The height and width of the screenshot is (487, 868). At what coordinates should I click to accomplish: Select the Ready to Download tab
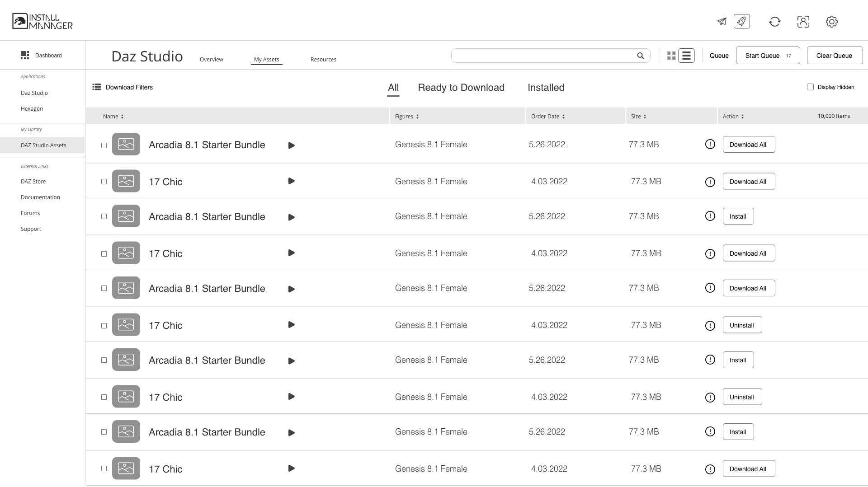[461, 88]
